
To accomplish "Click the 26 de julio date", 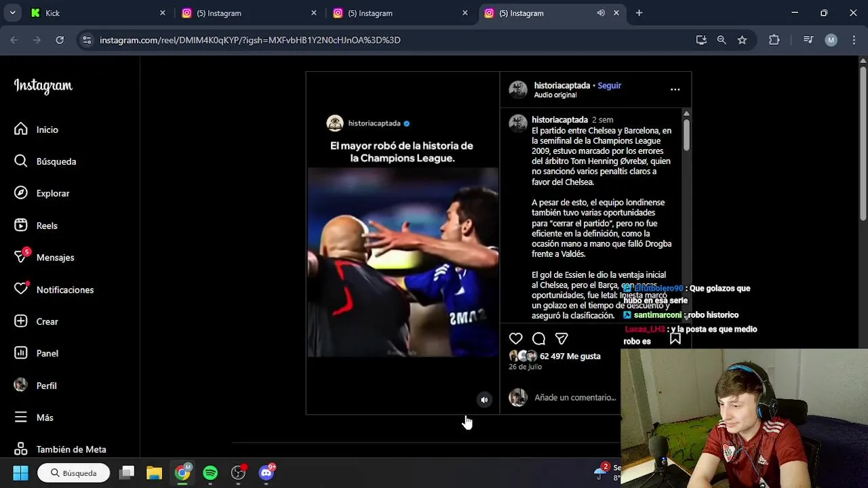I will (x=525, y=367).
